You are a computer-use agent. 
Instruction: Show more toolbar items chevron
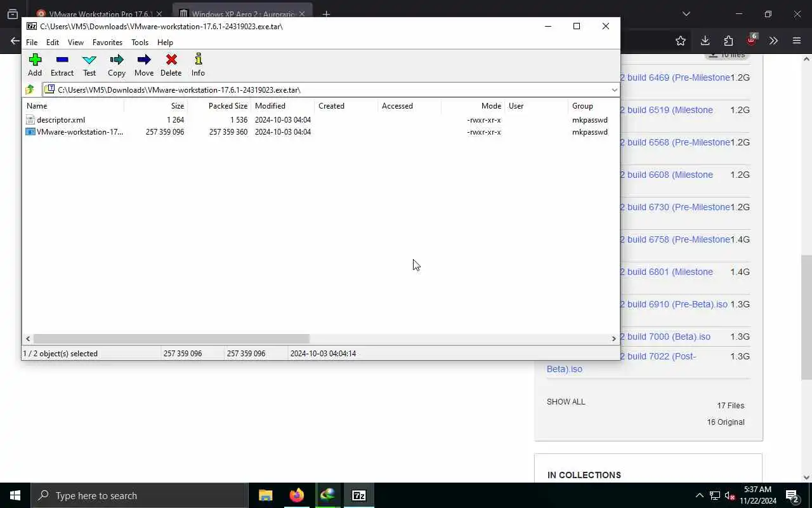pyautogui.click(x=773, y=41)
